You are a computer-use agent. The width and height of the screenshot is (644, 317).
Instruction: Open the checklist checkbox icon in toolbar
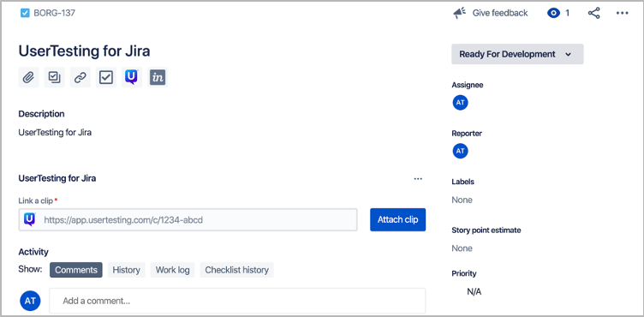[106, 77]
